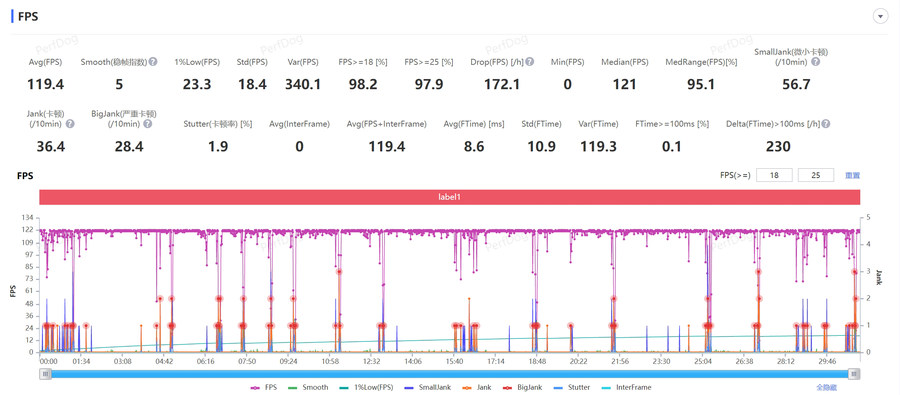Viewport: 900px width, 395px height.
Task: Toggle the FPS series in the legend
Action: tap(264, 388)
